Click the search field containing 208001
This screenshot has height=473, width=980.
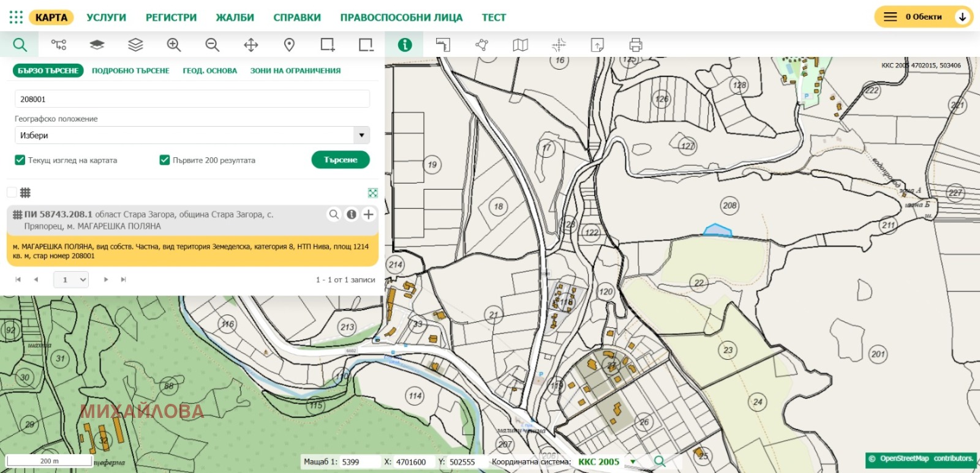192,99
